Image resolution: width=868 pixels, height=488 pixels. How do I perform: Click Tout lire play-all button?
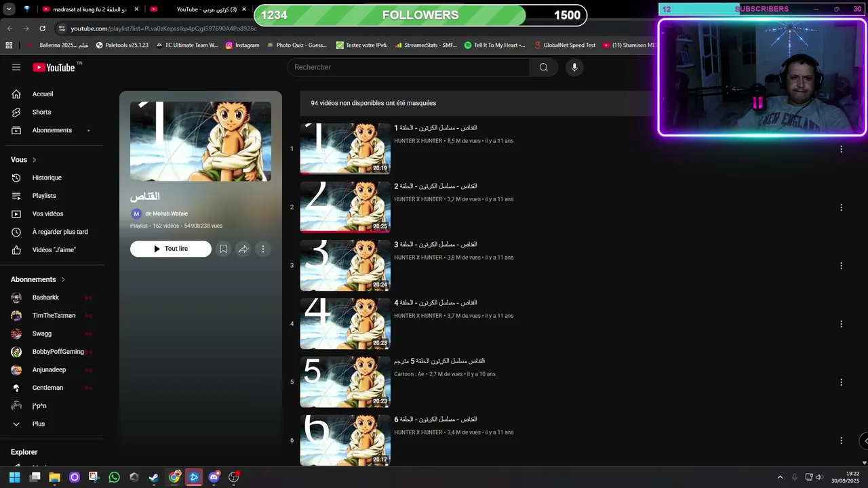pyautogui.click(x=171, y=249)
